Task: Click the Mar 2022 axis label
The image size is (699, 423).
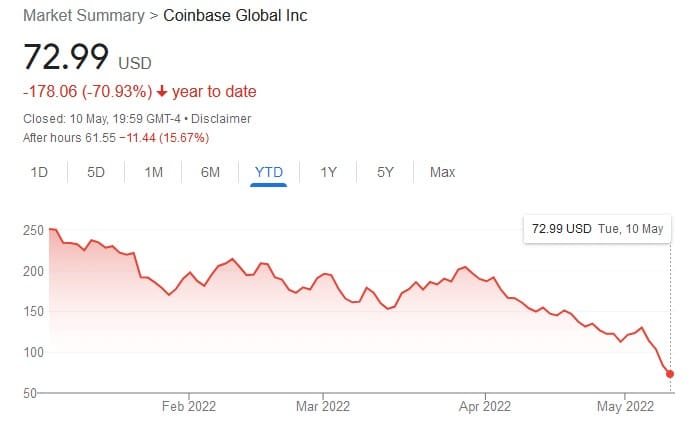Action: tap(323, 407)
